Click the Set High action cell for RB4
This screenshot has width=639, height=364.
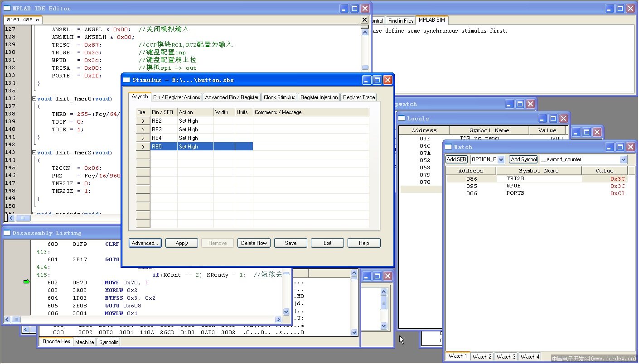pos(195,138)
